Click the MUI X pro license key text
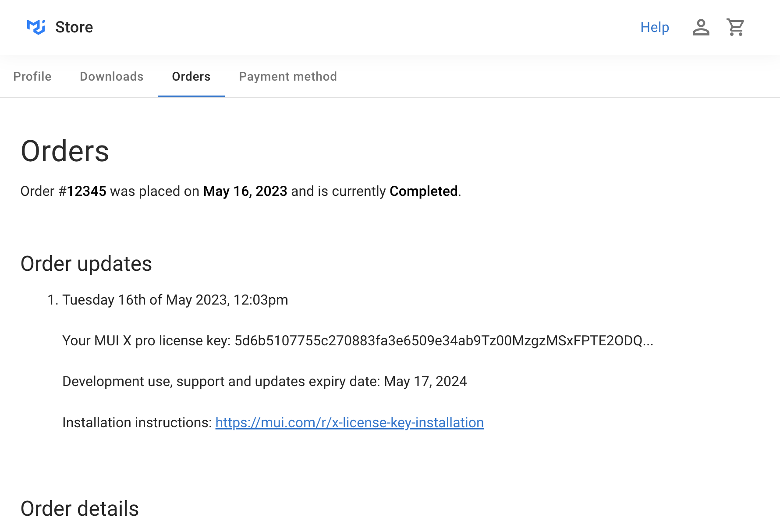780x532 pixels. pyautogui.click(x=358, y=340)
